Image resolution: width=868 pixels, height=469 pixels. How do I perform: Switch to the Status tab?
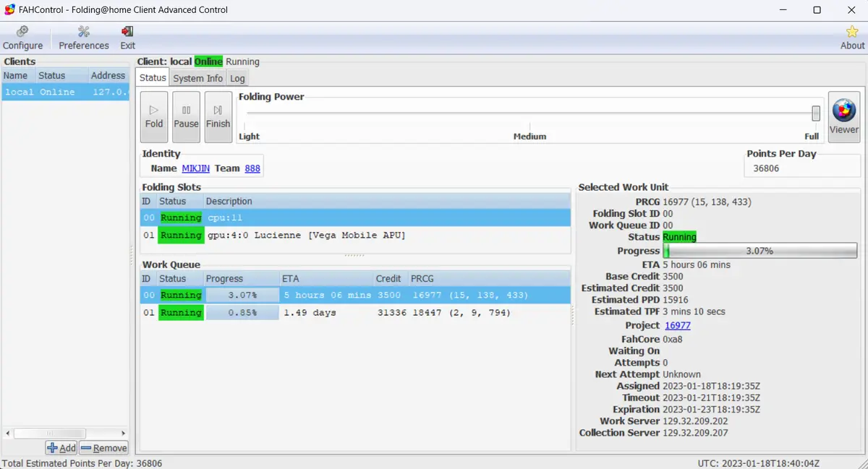point(153,78)
